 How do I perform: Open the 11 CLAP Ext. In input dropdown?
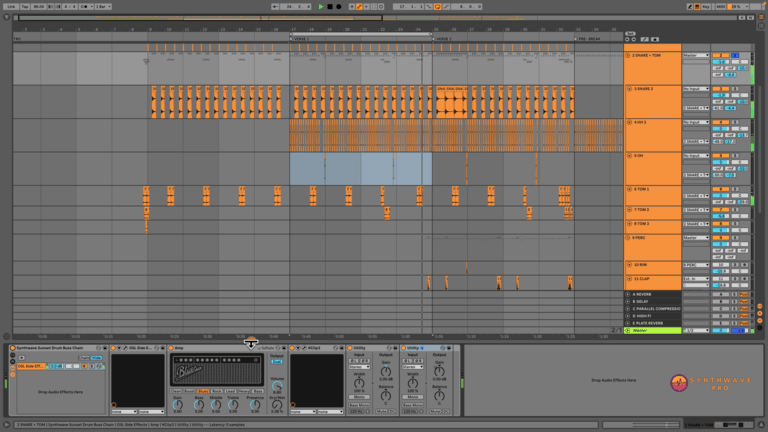[x=696, y=279]
